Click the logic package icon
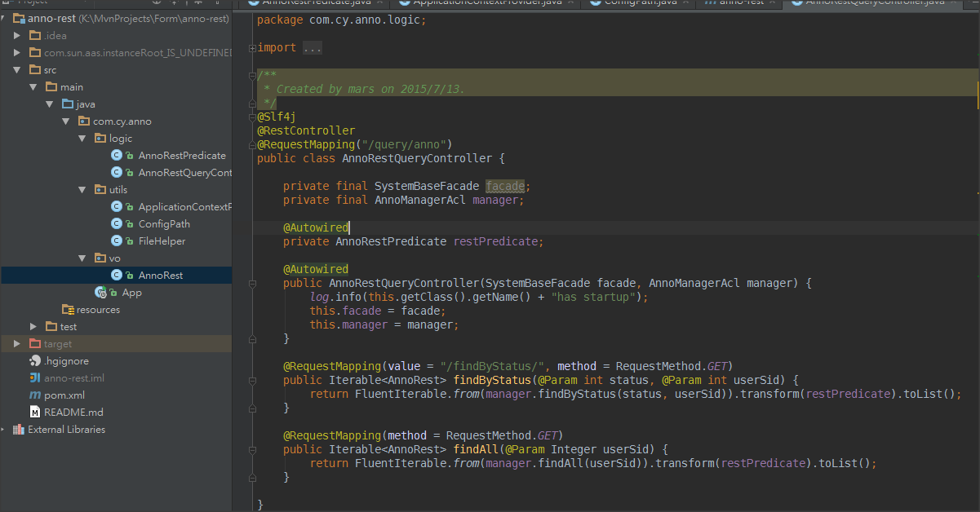Viewport: 980px width, 512px height. point(100,138)
